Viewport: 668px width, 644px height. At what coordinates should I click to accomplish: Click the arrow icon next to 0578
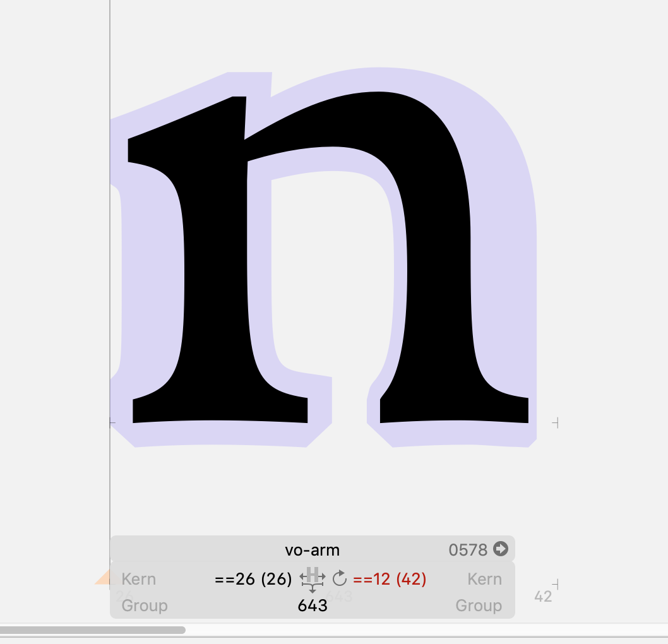[501, 549]
